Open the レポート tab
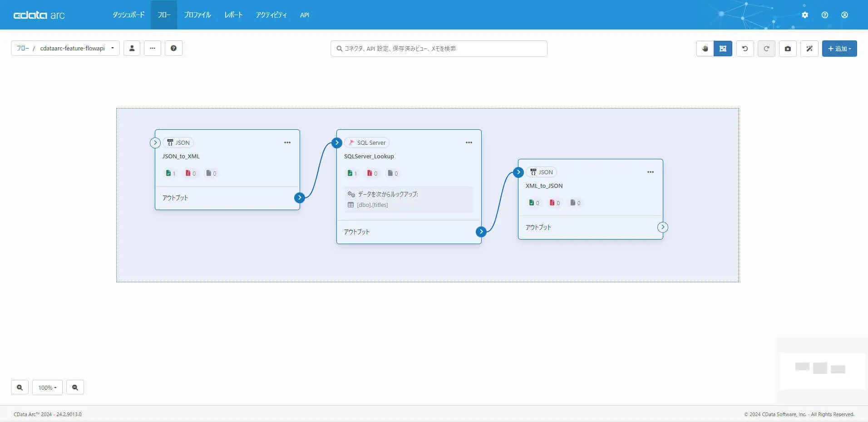Image resolution: width=868 pixels, height=422 pixels. point(233,15)
